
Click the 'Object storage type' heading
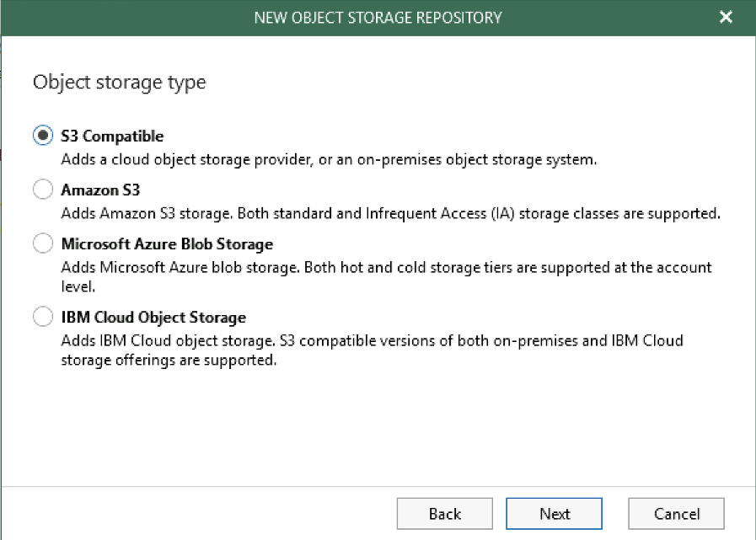[119, 83]
